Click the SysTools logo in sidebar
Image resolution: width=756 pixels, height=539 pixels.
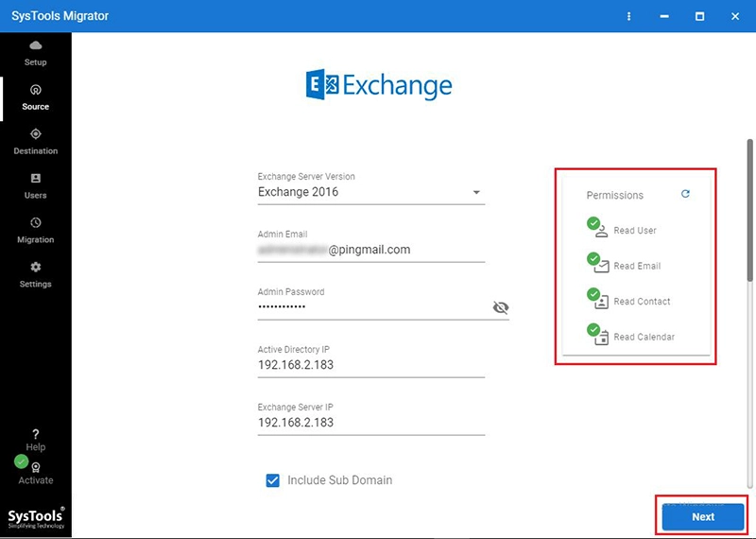point(36,519)
